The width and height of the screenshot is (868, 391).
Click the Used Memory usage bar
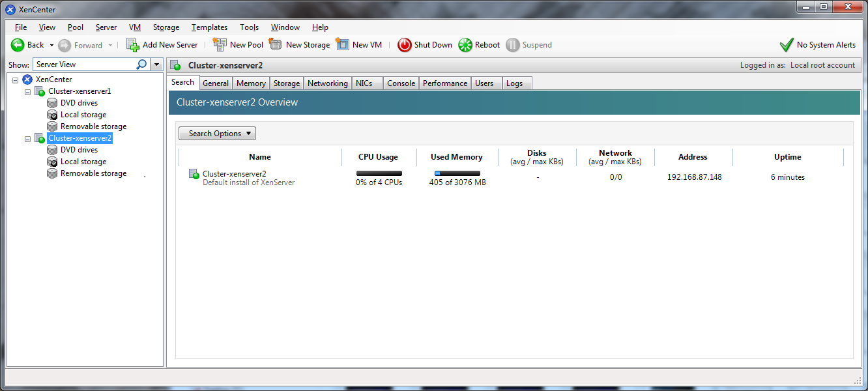coord(457,173)
